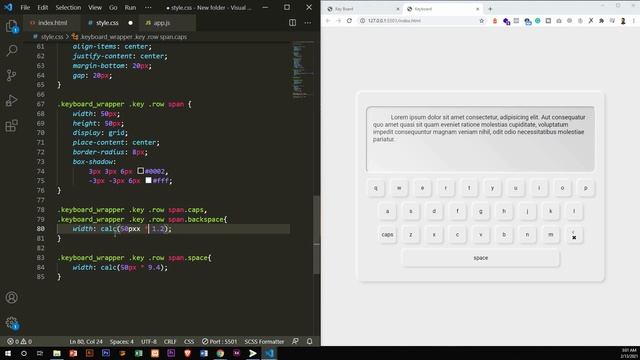Open the Accounts menu in activity bar
Screen dimensions: 640x360
coord(11,298)
